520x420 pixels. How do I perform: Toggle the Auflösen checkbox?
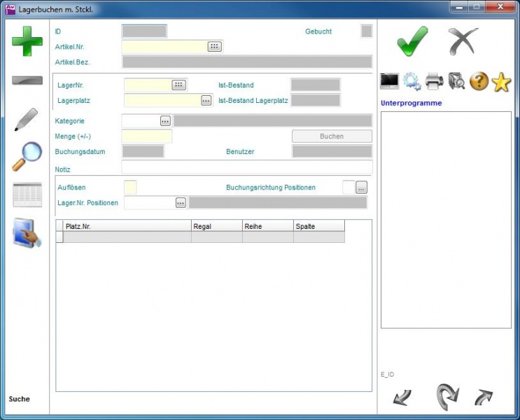pos(130,188)
